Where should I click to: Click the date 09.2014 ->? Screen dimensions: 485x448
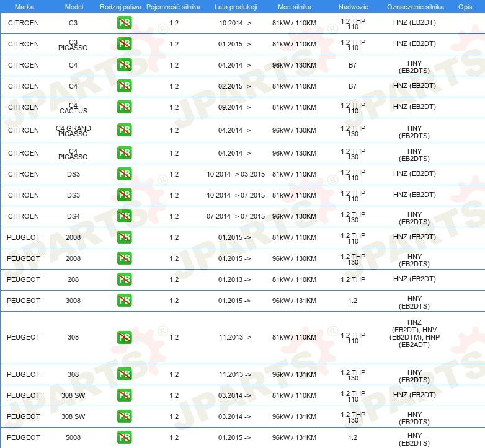click(234, 107)
